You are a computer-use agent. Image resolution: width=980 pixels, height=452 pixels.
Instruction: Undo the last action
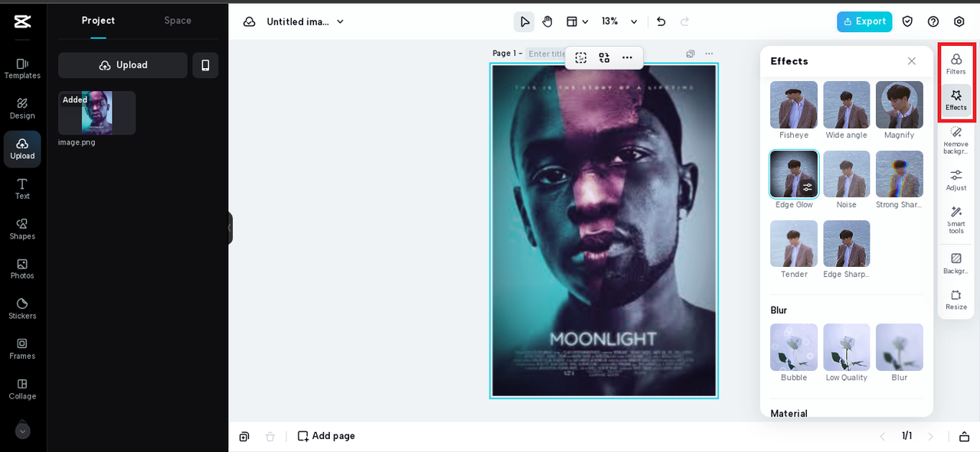click(661, 21)
